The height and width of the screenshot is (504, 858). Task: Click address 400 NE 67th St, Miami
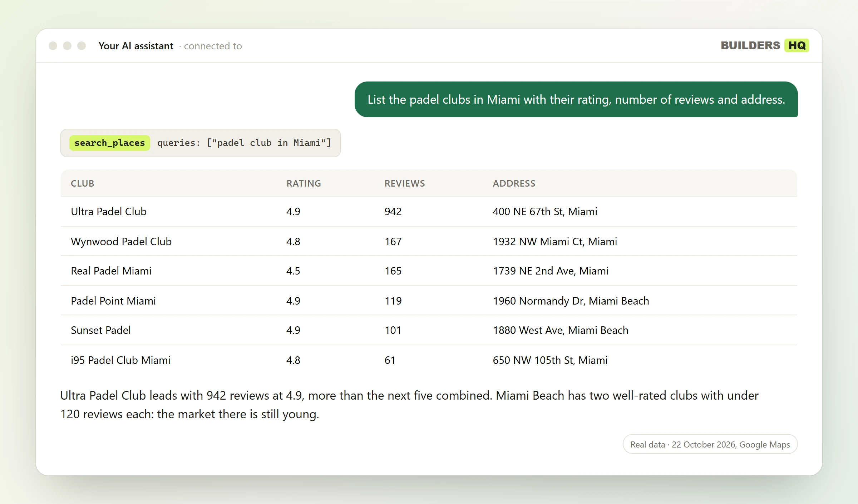point(545,212)
